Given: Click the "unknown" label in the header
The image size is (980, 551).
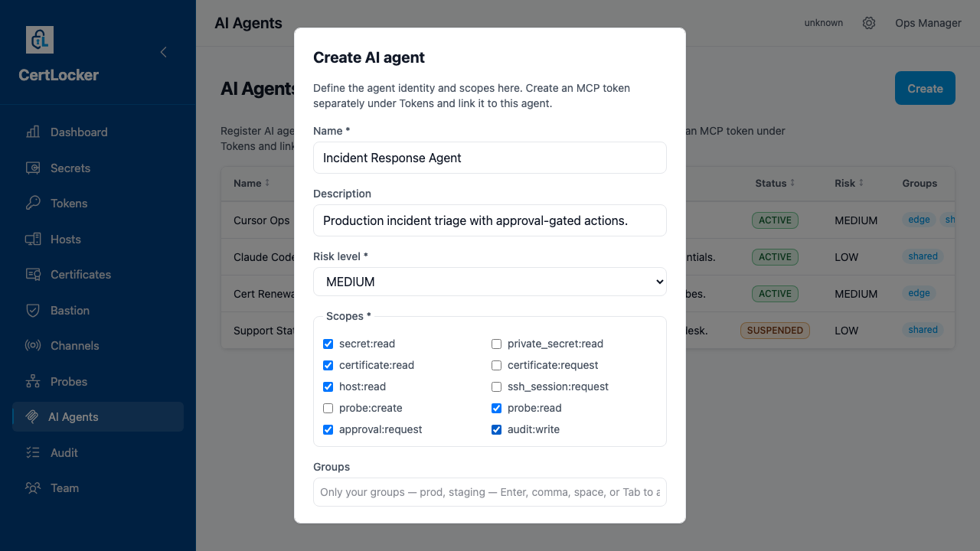Looking at the screenshot, I should click(x=824, y=23).
